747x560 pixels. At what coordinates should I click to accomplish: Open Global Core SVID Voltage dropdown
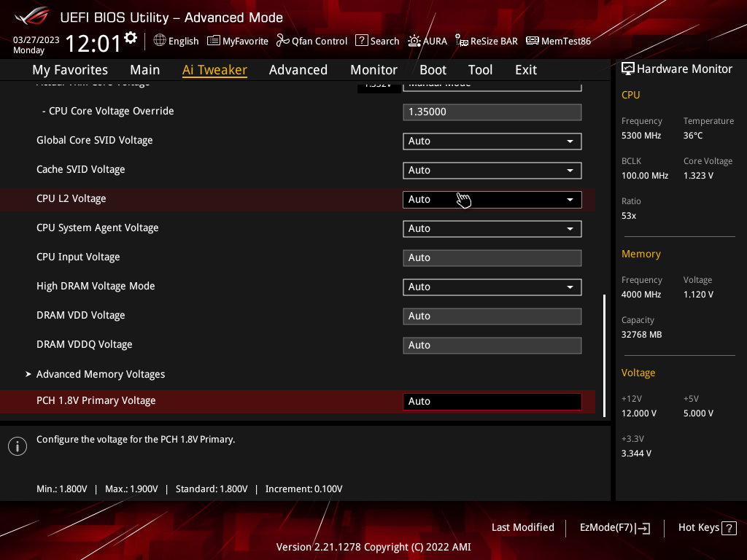tap(492, 141)
